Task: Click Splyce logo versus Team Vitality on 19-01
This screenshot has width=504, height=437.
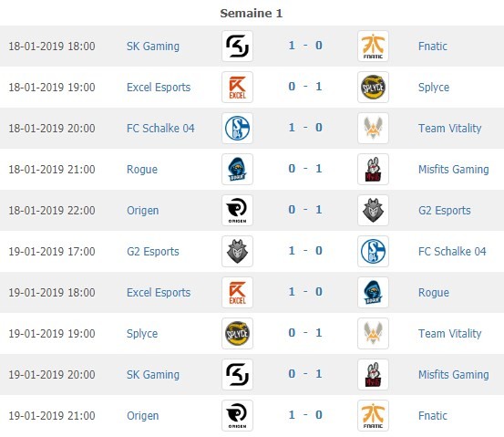Action: pyautogui.click(x=237, y=333)
